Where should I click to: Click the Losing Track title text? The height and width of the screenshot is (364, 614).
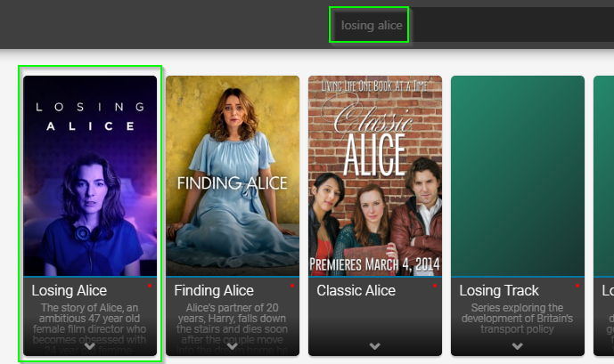499,290
